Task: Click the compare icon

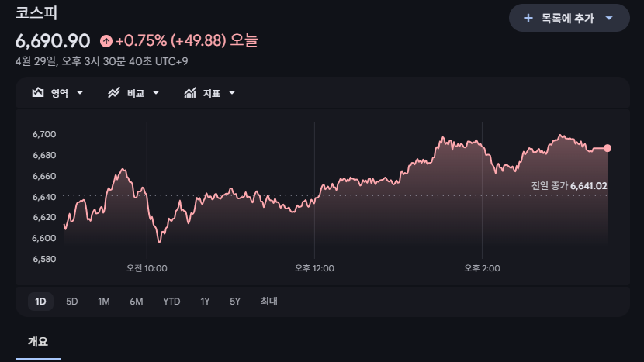Action: point(114,93)
